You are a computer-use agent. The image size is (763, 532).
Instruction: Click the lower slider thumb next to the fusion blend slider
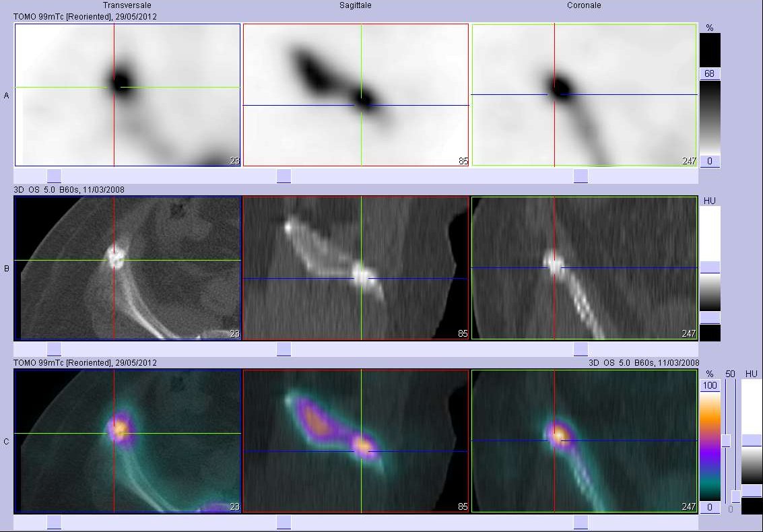pyautogui.click(x=736, y=496)
